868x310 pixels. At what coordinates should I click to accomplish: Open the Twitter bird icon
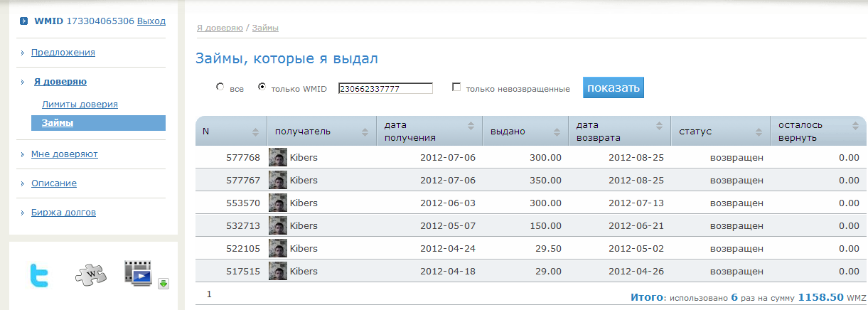click(x=39, y=274)
